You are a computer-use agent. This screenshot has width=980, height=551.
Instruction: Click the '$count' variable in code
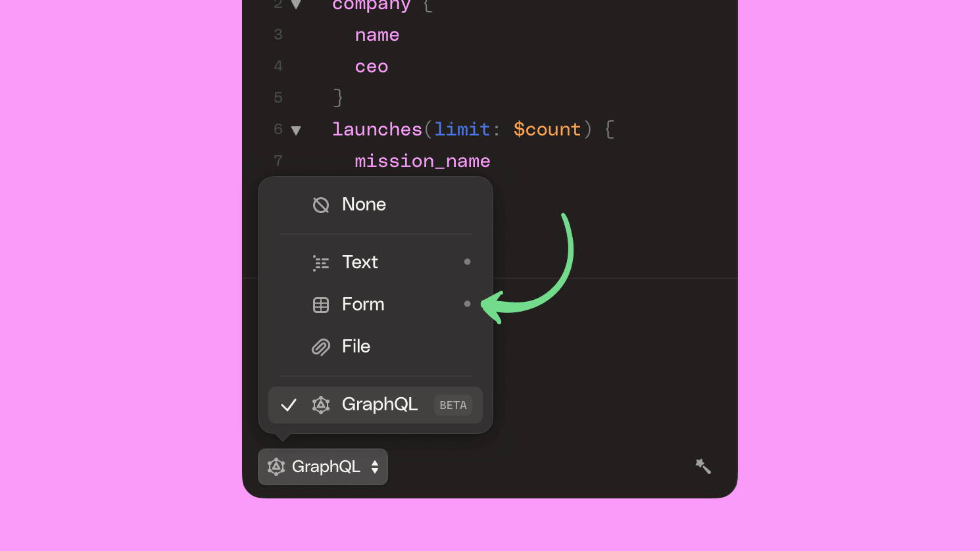coord(547,130)
